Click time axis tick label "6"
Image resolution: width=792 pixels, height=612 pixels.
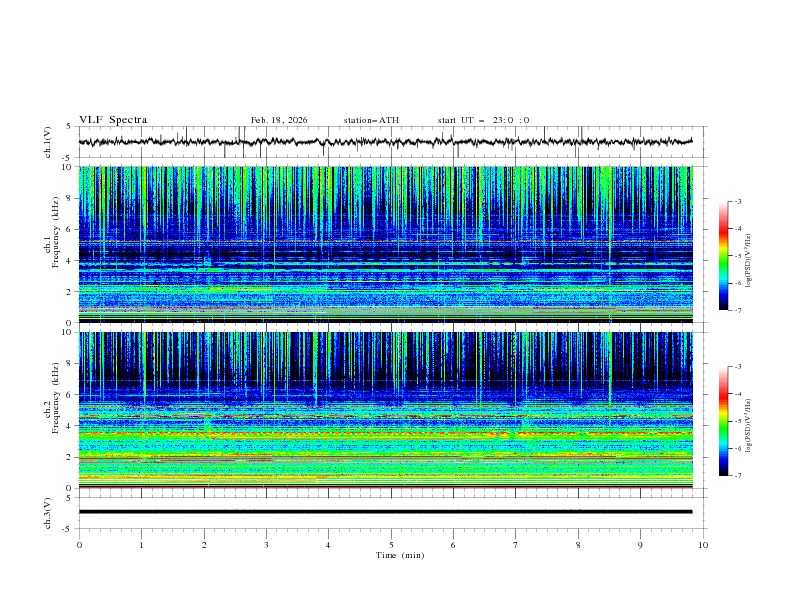(453, 545)
